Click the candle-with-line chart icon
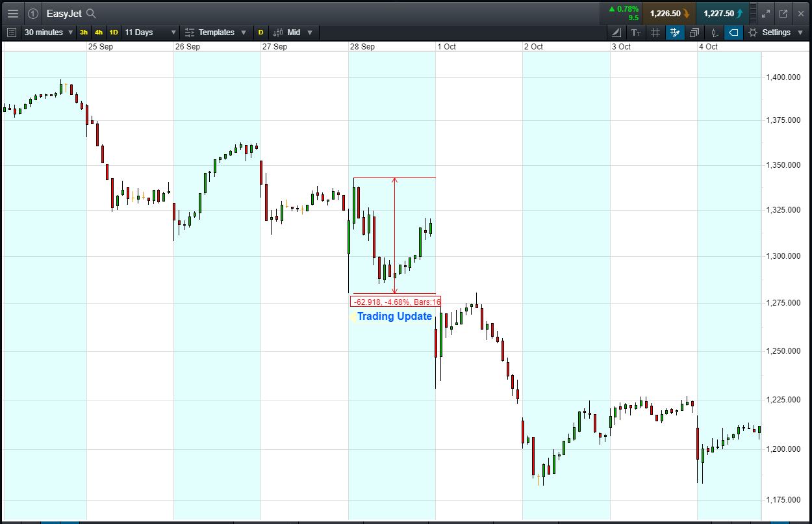Viewport: 812px width, 524px height. (714, 32)
